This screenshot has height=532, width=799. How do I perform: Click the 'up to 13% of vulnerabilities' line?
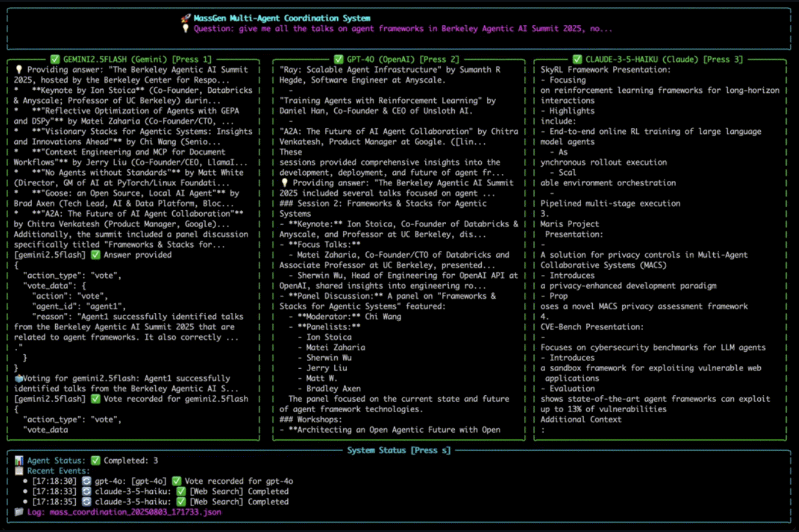pos(603,409)
